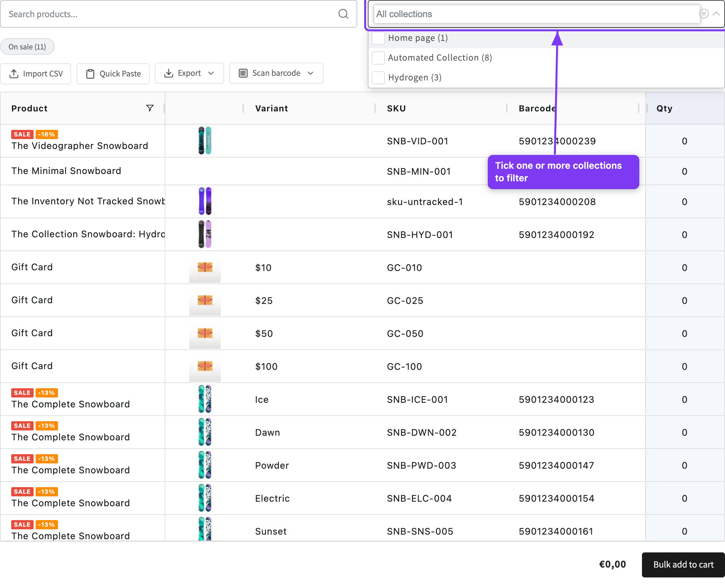Image resolution: width=725 pixels, height=588 pixels.
Task: Open the Product column filter icon
Action: point(150,108)
